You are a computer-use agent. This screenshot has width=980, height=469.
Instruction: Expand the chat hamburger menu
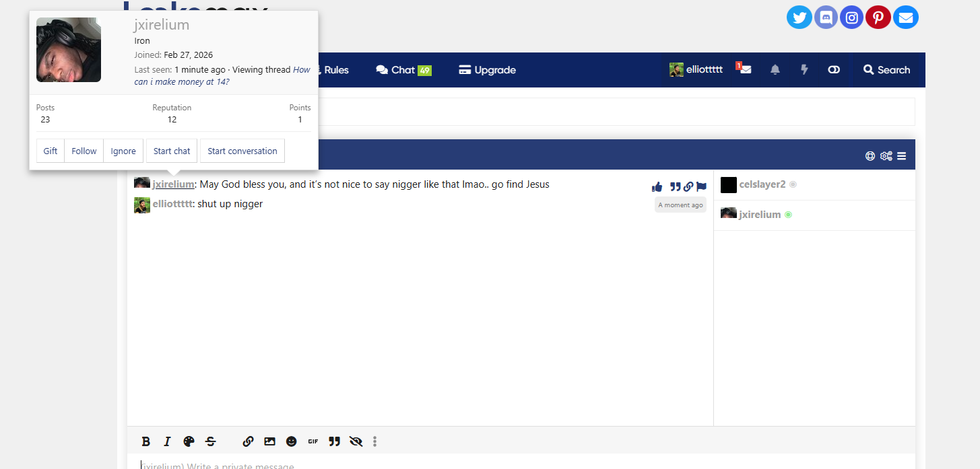coord(901,156)
